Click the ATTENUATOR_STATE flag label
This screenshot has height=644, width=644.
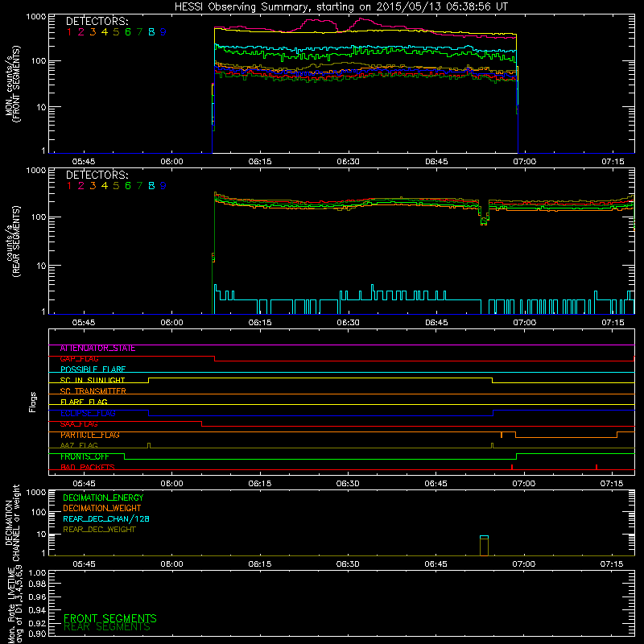97,349
